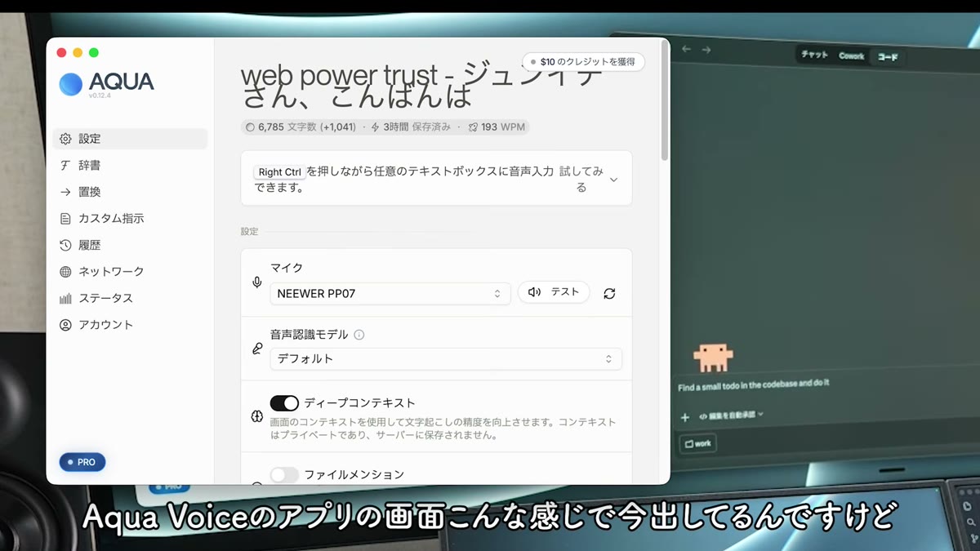Screen dimensions: 980x551
Task: Click the pixel mascot in background window
Action: pyautogui.click(x=713, y=357)
